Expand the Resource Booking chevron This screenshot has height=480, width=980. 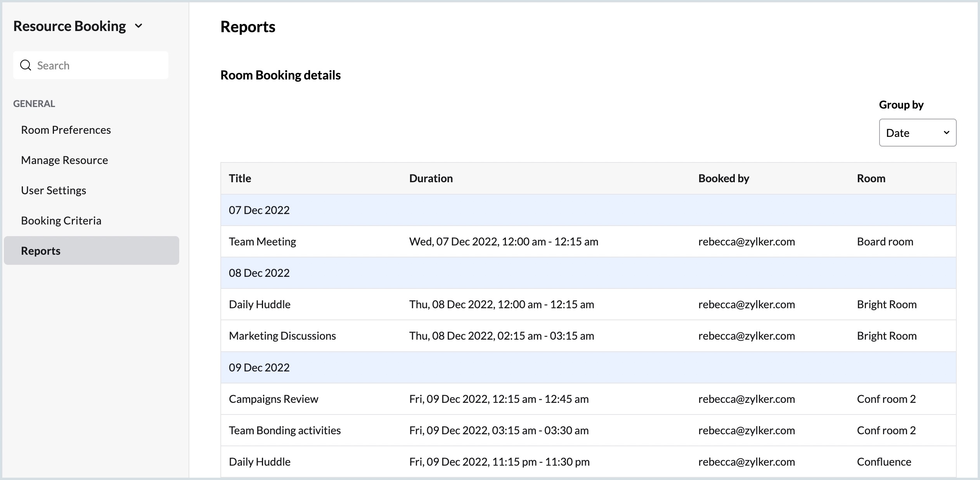coord(139,26)
